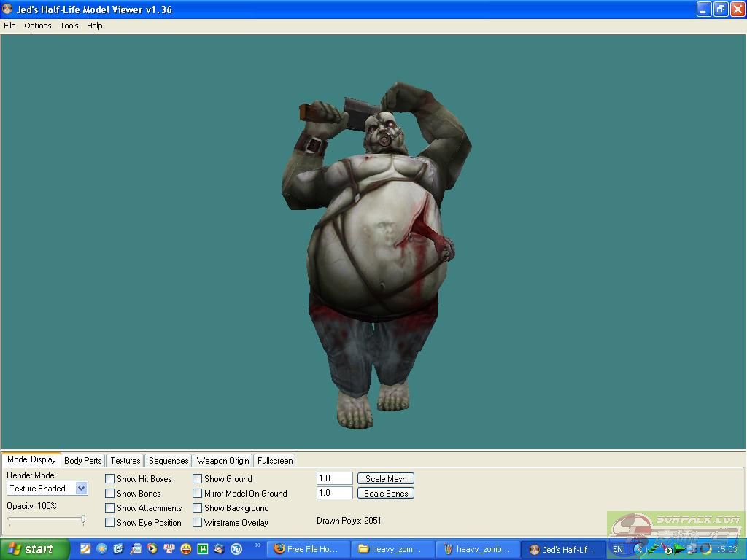Open the blue pencil-edit quick launch icon
This screenshot has height=560, width=747.
click(x=119, y=549)
